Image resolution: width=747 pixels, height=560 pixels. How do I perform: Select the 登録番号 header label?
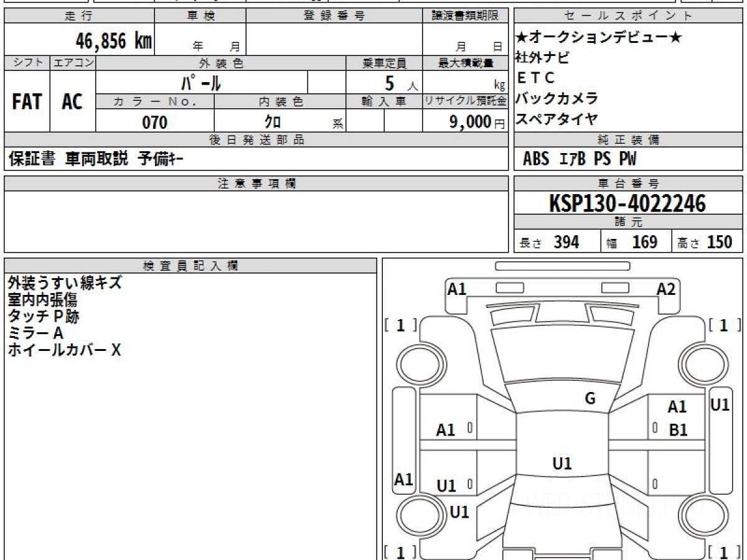point(334,16)
